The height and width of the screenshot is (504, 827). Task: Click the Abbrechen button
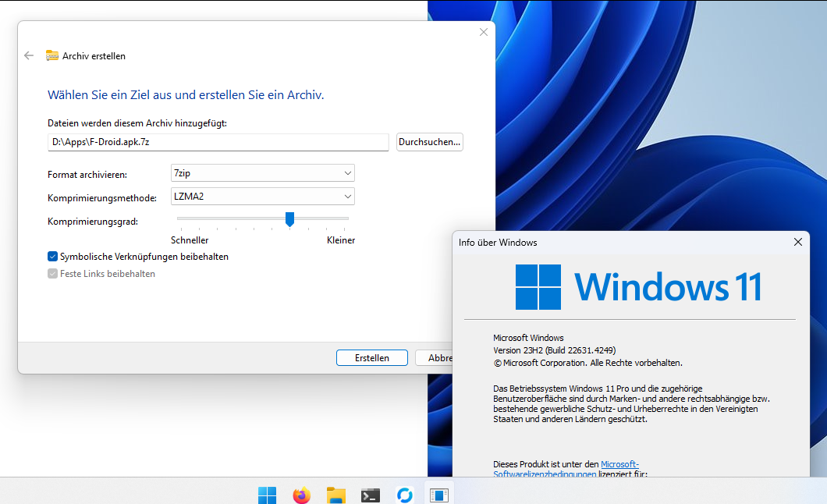click(434, 357)
